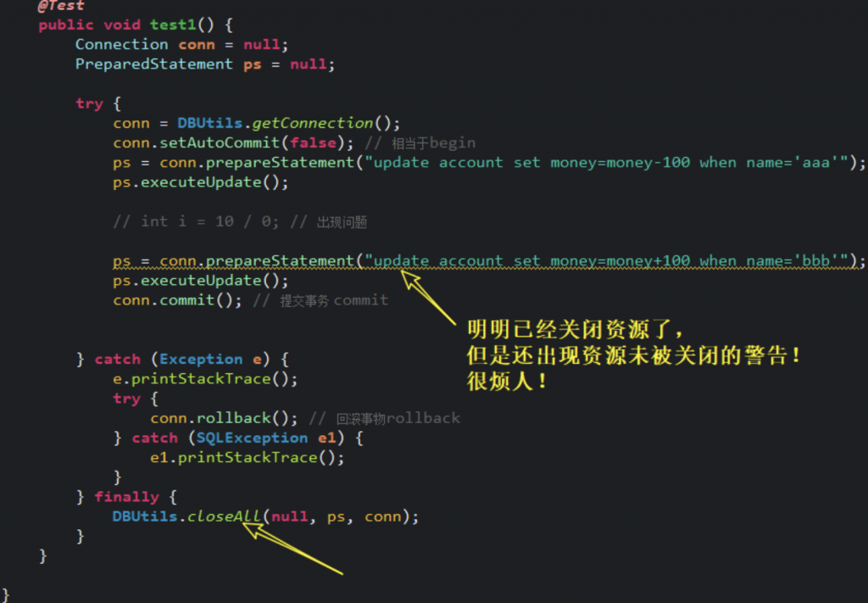Click the closeAll method call
This screenshot has width=868, height=603.
pos(224,516)
